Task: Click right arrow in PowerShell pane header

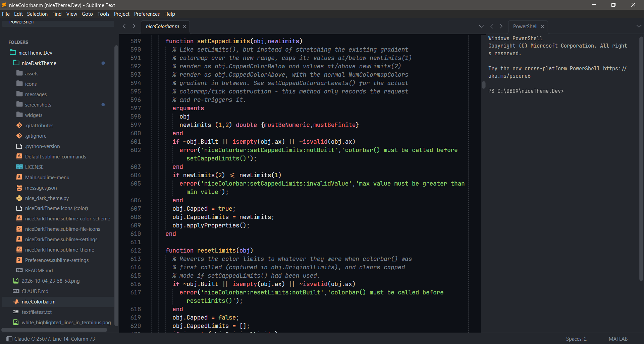Action: pyautogui.click(x=501, y=26)
